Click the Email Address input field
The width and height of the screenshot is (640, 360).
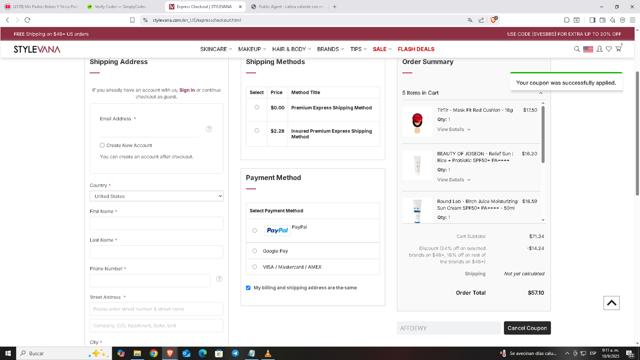[151, 129]
